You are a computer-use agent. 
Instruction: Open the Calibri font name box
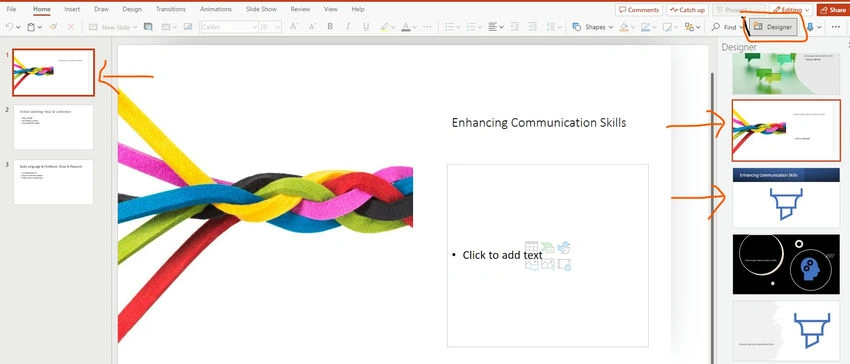click(x=229, y=27)
